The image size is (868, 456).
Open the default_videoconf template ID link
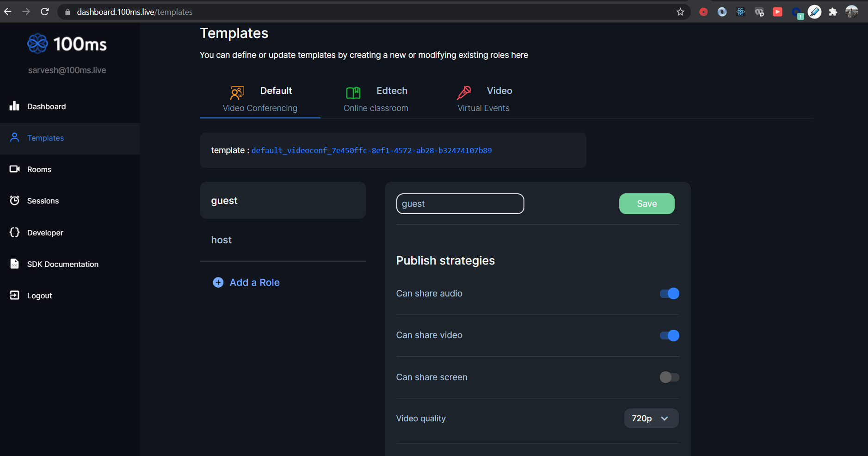371,150
